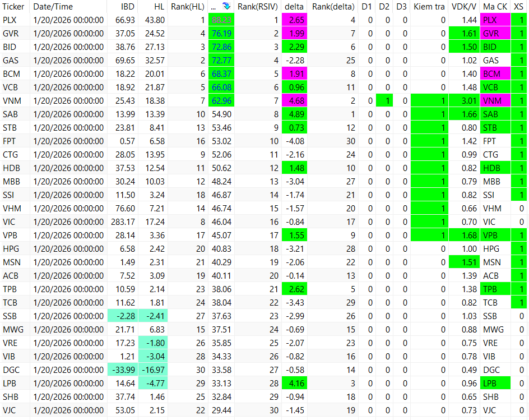Click the green D2 value 1 in VNM row
529x420 pixels.
click(384, 100)
